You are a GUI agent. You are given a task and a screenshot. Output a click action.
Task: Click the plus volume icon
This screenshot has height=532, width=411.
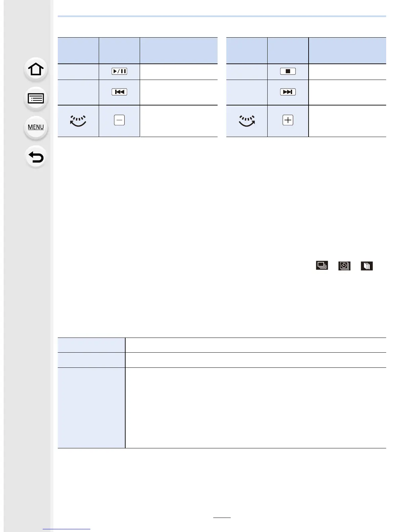288,120
